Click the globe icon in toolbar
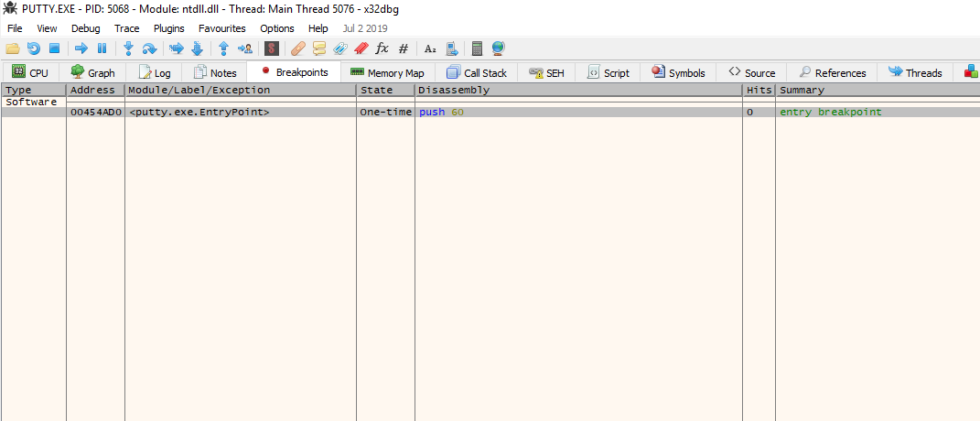Image resolution: width=980 pixels, height=421 pixels. (x=498, y=49)
